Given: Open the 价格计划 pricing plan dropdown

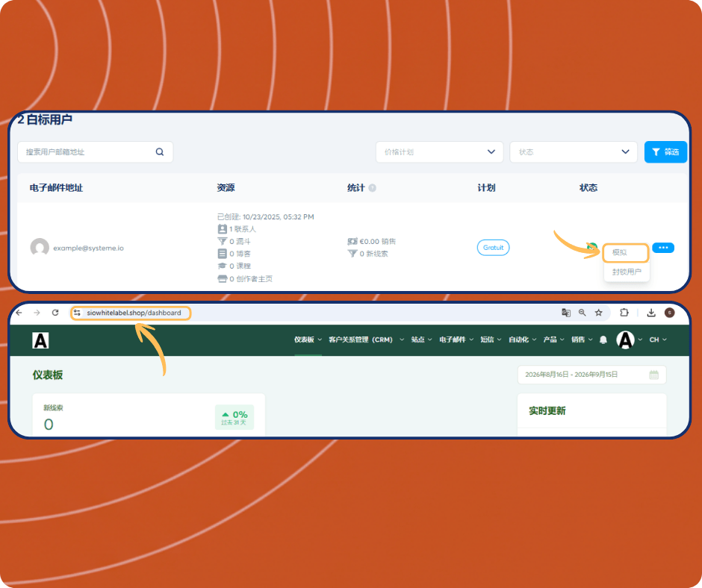Looking at the screenshot, I should [440, 152].
